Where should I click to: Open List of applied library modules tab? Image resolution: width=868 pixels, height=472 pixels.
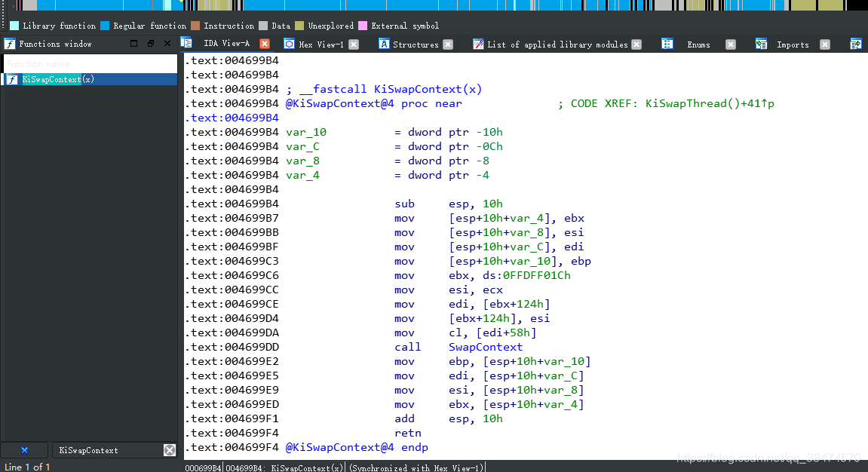tap(557, 44)
